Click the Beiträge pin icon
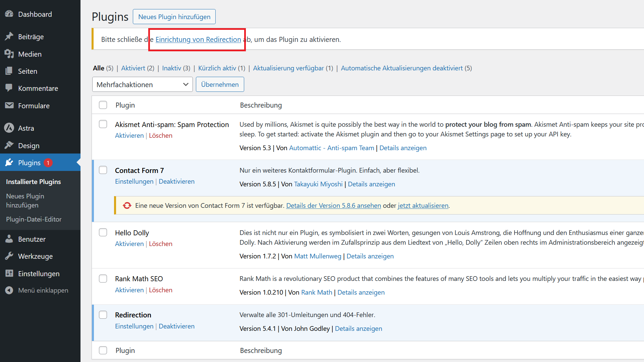Image resolution: width=644 pixels, height=362 pixels. (x=9, y=37)
